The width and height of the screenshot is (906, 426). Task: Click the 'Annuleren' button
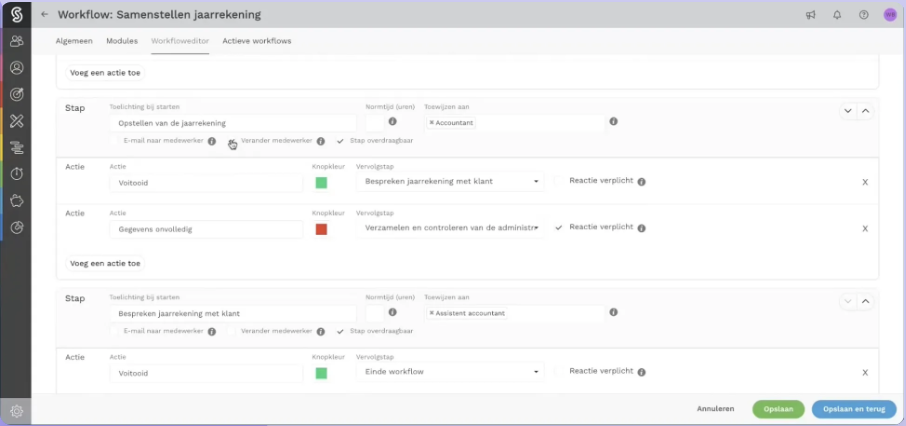(716, 409)
